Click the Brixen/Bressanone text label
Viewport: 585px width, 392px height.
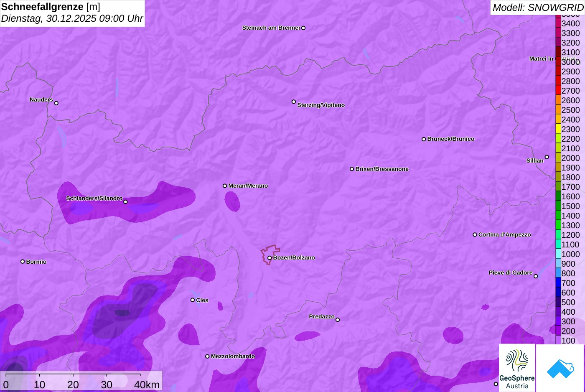point(382,169)
